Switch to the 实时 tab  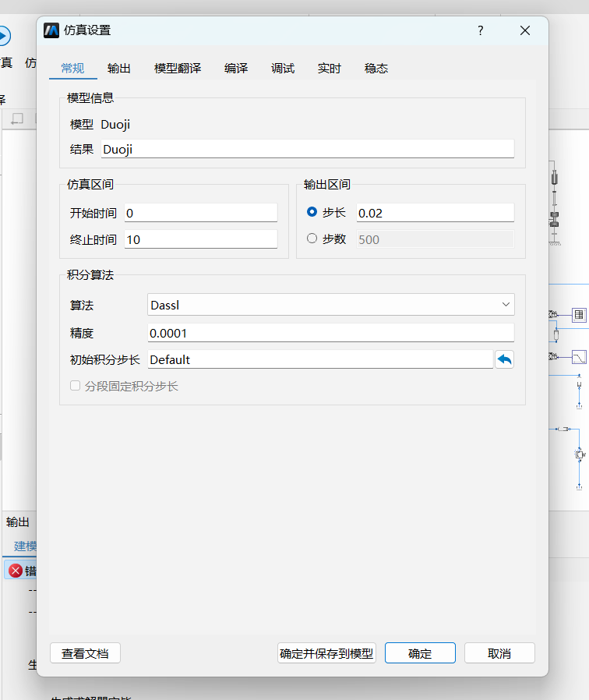click(x=330, y=69)
